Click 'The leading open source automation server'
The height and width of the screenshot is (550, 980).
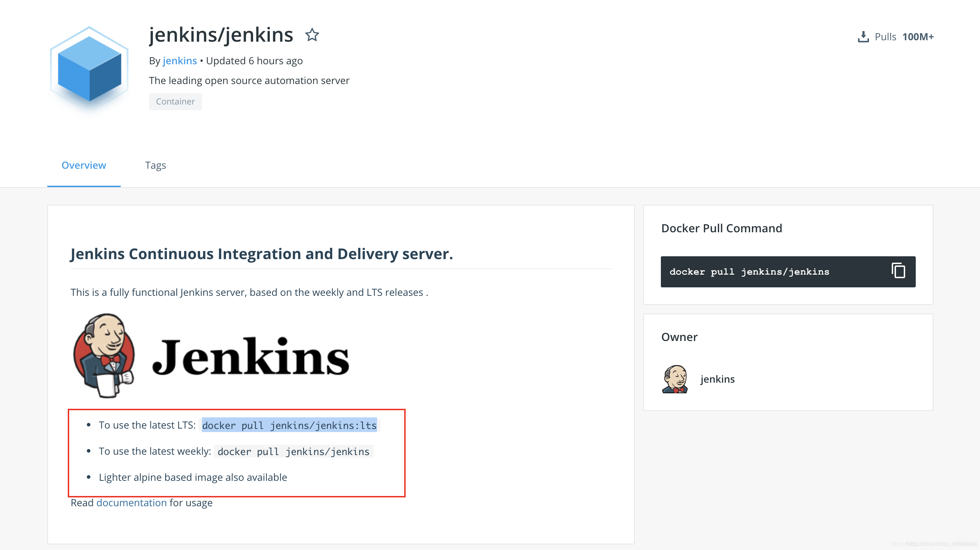pos(249,80)
